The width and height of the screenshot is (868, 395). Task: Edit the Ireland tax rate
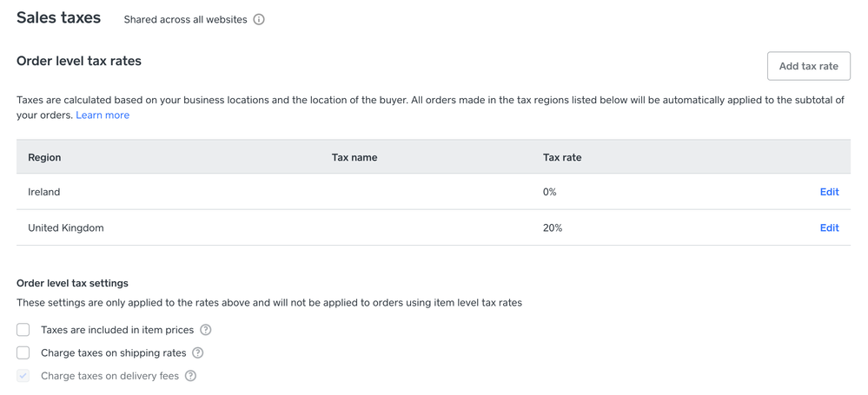829,192
